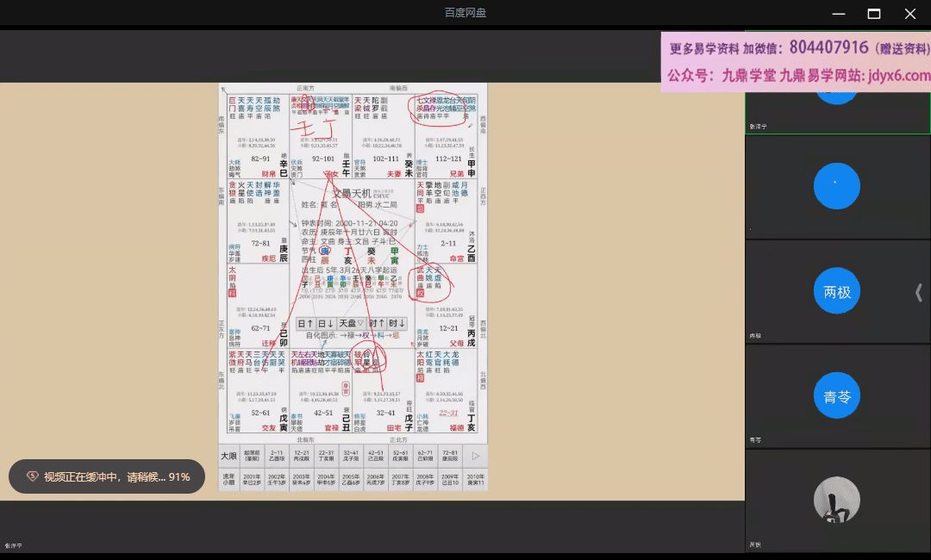Select the 两极 participant avatar
The height and width of the screenshot is (560, 931).
[x=836, y=291]
